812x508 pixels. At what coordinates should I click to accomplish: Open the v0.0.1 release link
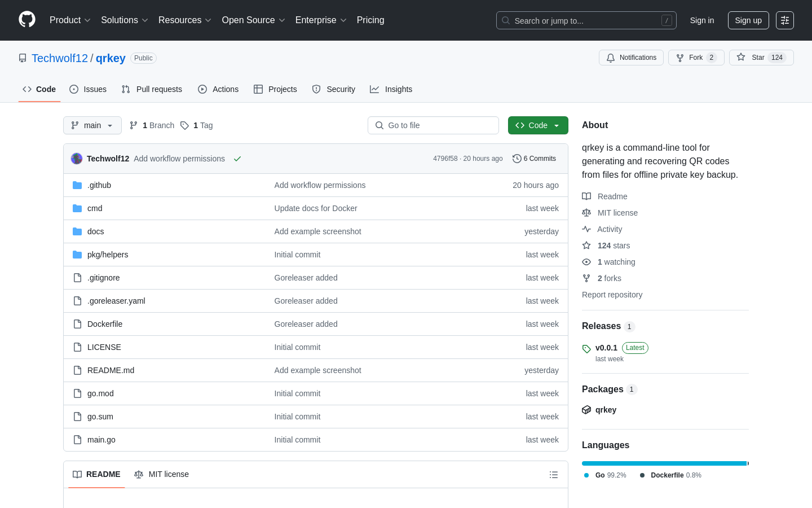pos(606,348)
